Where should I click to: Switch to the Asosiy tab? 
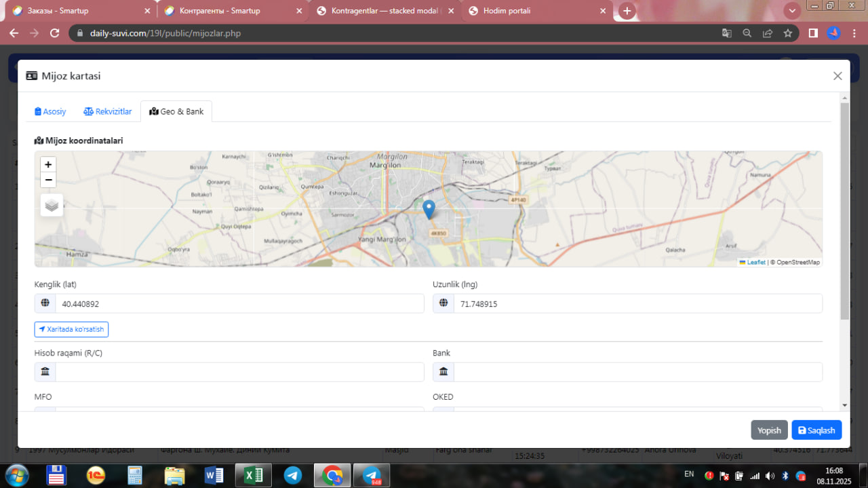click(x=51, y=111)
